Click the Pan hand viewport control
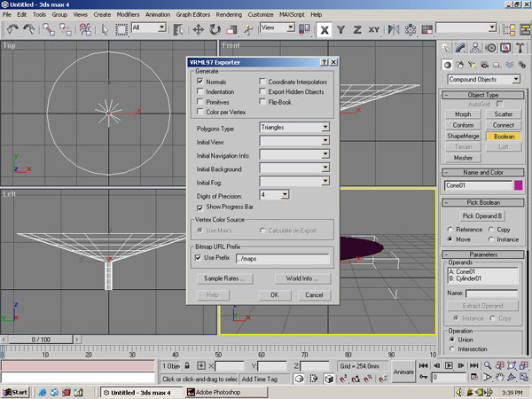Screen dimensions: 532x399 pyautogui.click(x=500, y=377)
